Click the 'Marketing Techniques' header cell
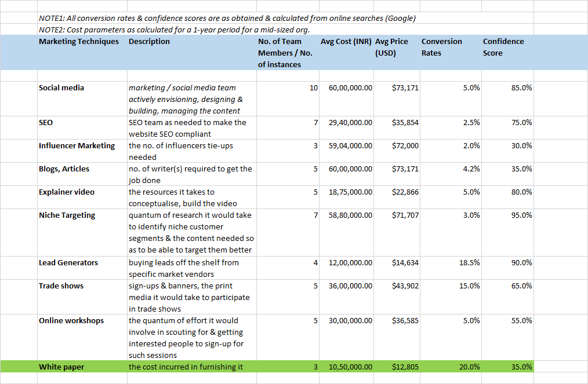Image resolution: width=588 pixels, height=384 pixels. pyautogui.click(x=79, y=42)
